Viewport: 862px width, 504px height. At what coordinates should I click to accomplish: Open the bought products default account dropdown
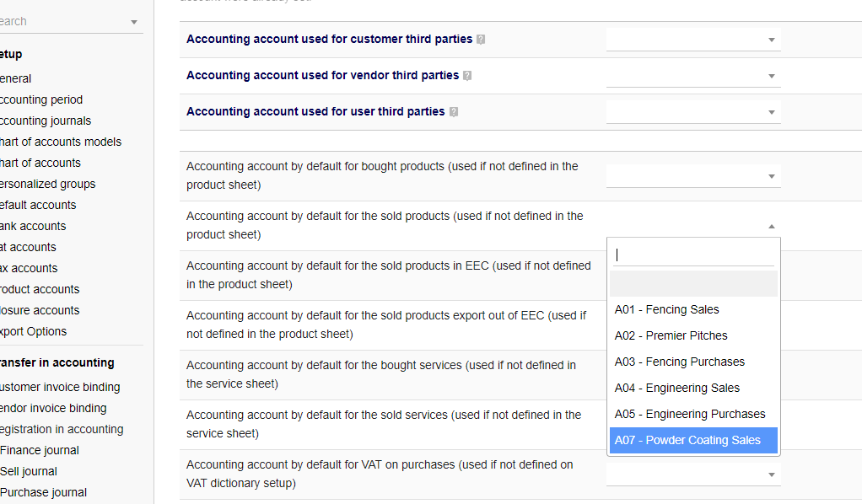(x=692, y=176)
